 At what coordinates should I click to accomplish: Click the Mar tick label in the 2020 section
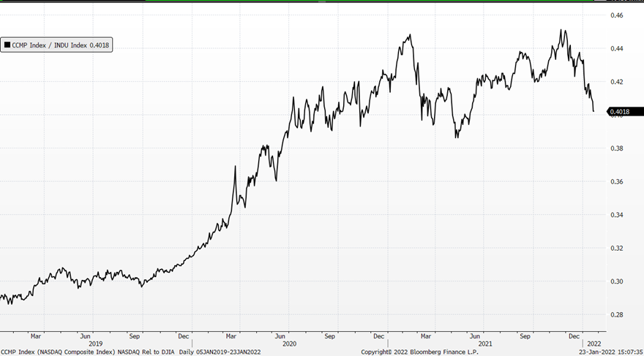(x=231, y=336)
